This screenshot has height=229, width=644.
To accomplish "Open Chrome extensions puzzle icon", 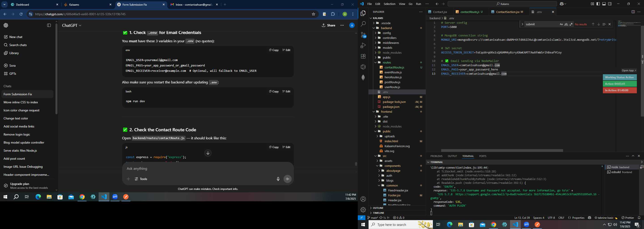I will 333,14.
